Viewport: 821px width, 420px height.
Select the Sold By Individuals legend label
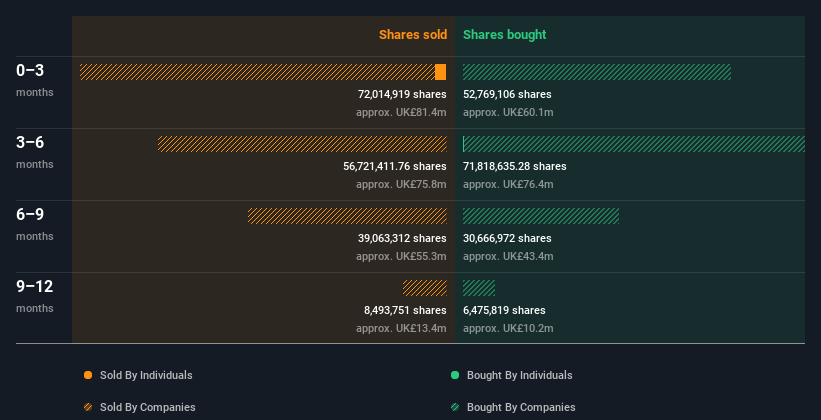(x=146, y=375)
